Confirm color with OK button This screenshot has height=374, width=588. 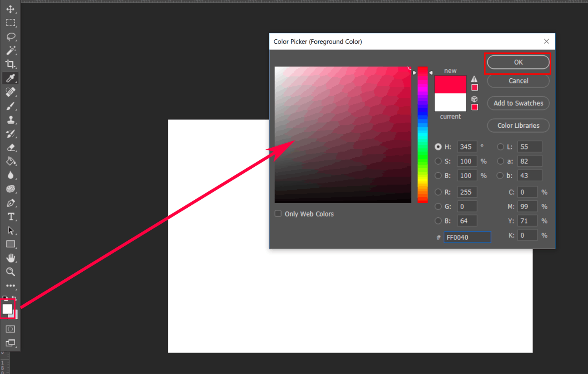tap(518, 62)
